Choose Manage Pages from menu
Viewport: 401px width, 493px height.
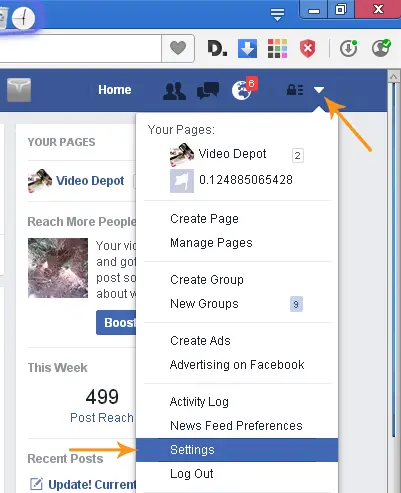[x=211, y=243]
